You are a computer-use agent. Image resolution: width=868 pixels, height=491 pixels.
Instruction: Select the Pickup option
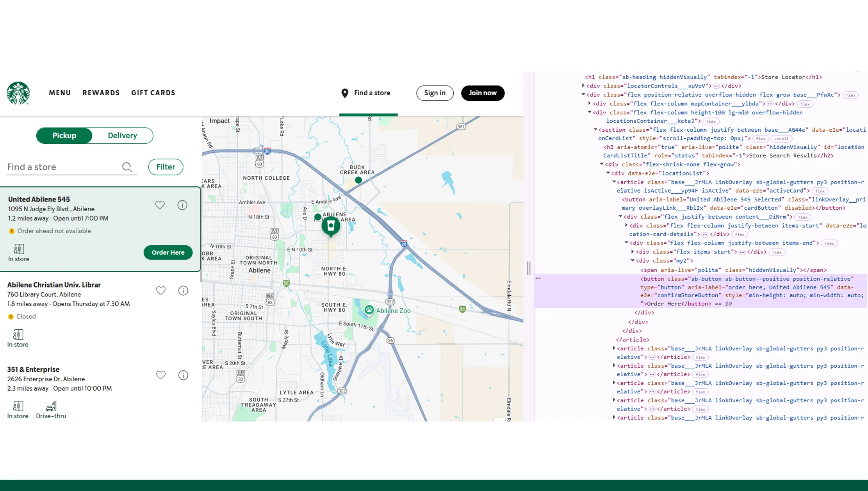64,136
